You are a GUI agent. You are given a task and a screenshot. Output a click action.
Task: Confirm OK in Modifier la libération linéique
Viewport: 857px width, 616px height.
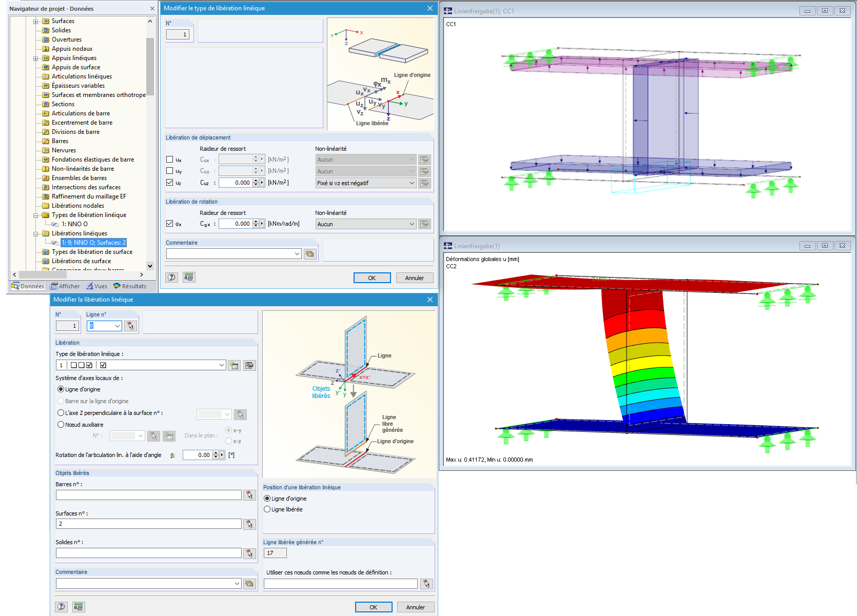coord(374,607)
